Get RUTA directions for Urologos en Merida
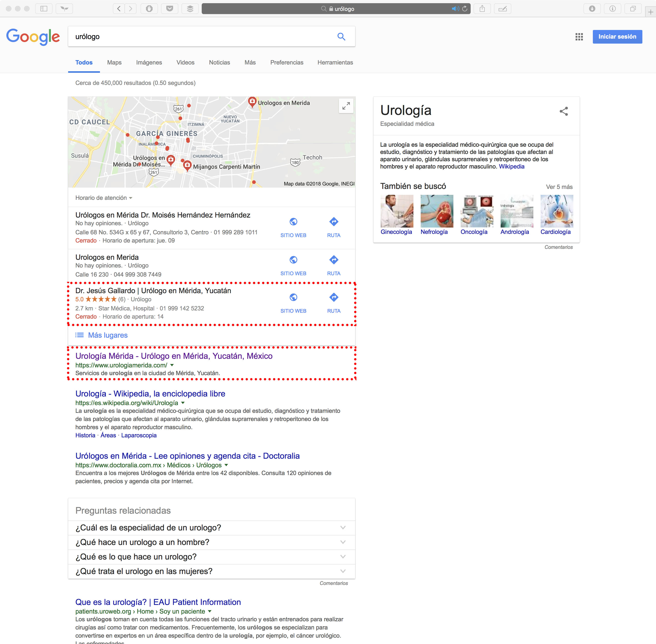The width and height of the screenshot is (656, 644). click(334, 266)
